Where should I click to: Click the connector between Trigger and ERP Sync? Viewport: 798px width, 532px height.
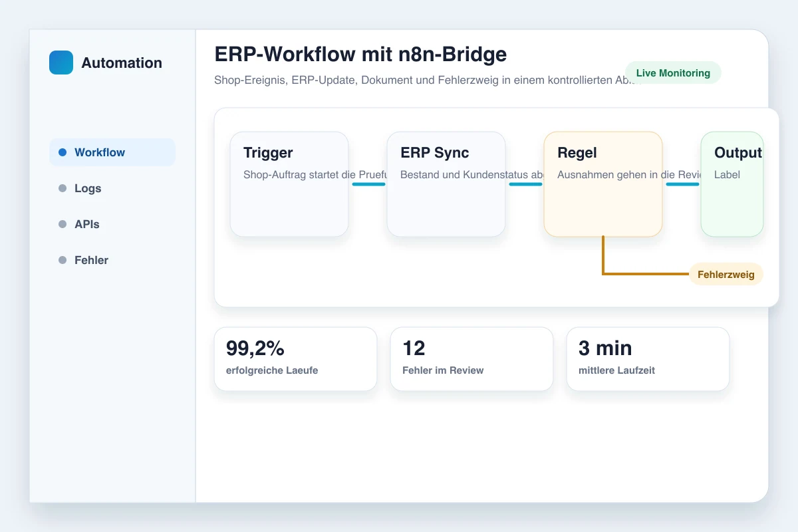[368, 184]
